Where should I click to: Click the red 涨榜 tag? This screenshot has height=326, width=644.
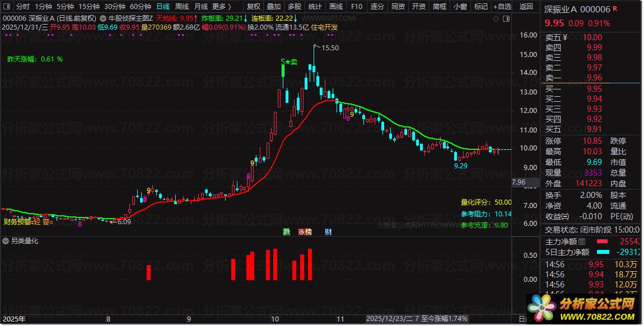(x=305, y=231)
